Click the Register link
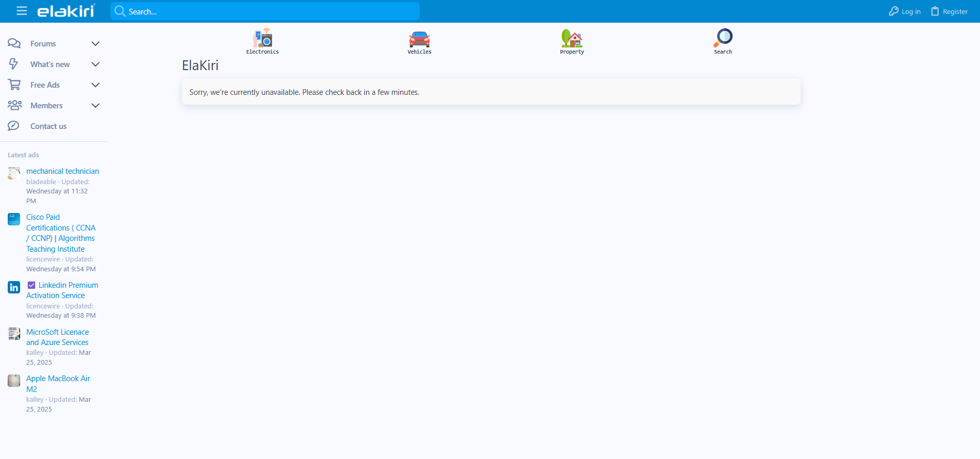 tap(949, 11)
